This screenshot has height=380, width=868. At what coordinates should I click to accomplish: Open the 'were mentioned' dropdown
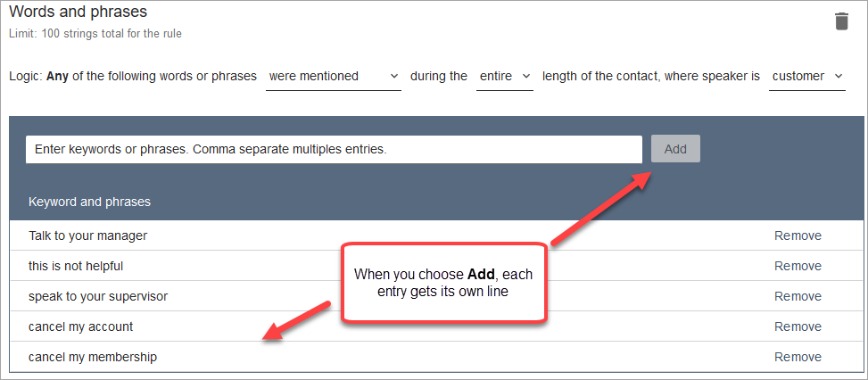pyautogui.click(x=334, y=77)
